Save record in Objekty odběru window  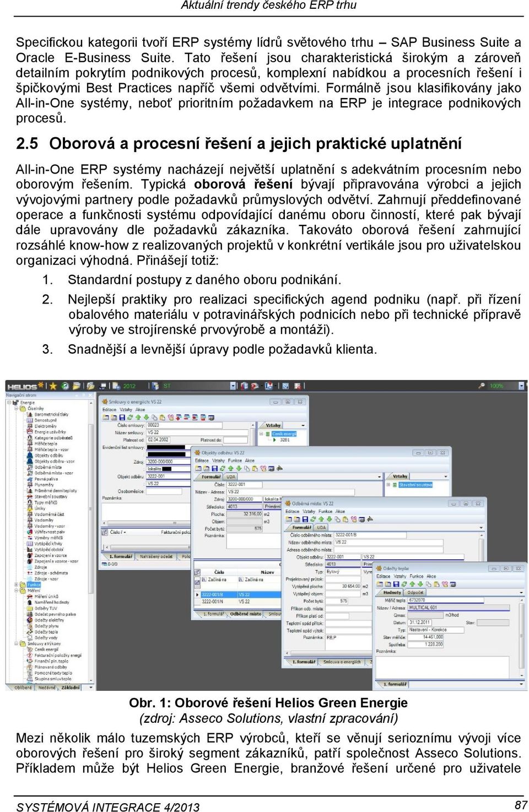coord(214,469)
